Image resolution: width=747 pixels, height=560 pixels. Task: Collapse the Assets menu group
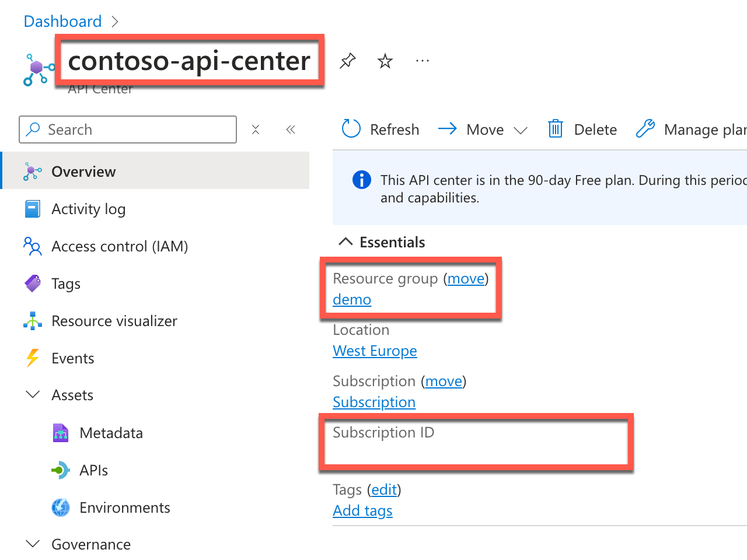coord(34,395)
